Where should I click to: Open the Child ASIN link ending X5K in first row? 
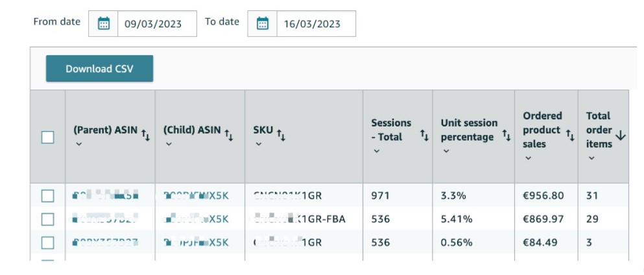(196, 196)
